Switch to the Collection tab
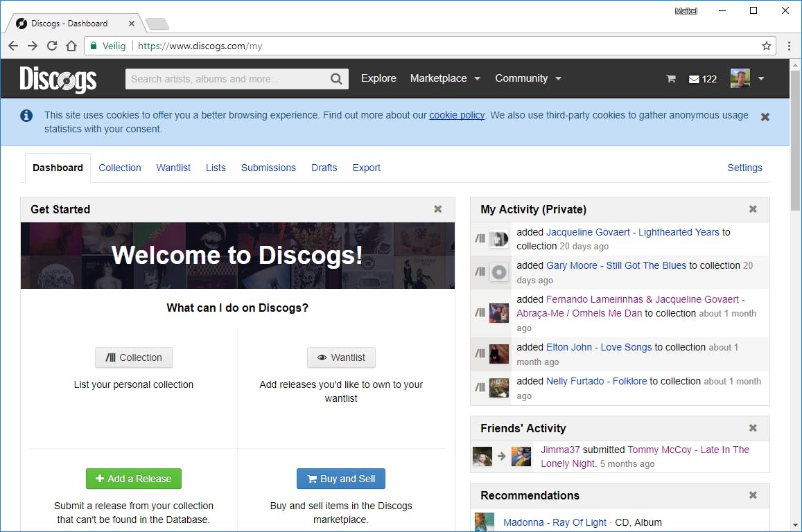The image size is (802, 532). pos(120,168)
